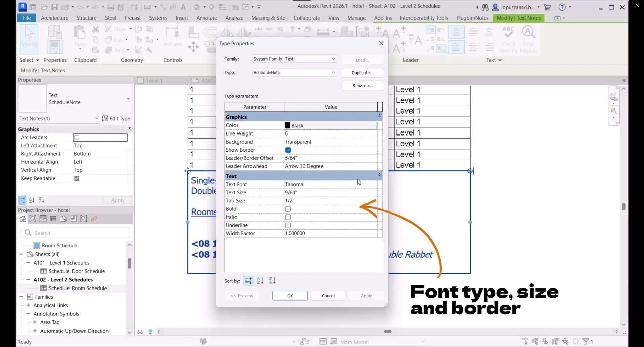Click the Text 'A' icon in quick access toolbar
The image size is (644, 347).
coord(183,7)
